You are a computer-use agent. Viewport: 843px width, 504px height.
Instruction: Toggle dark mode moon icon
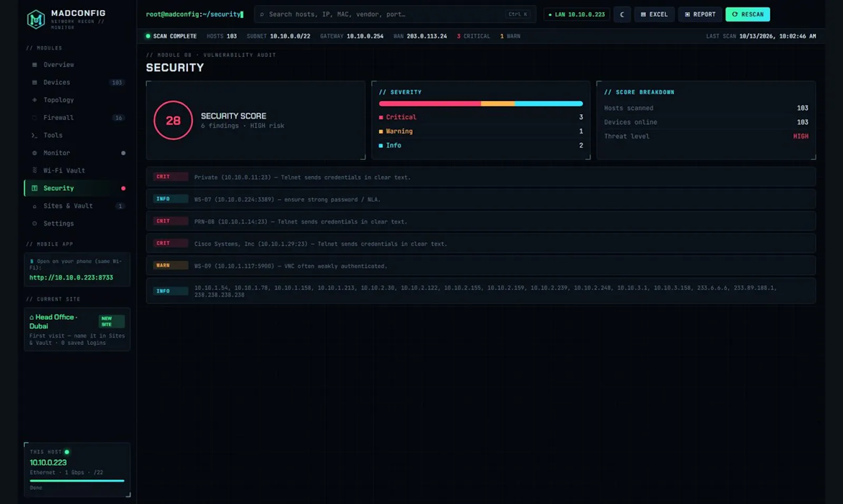622,15
